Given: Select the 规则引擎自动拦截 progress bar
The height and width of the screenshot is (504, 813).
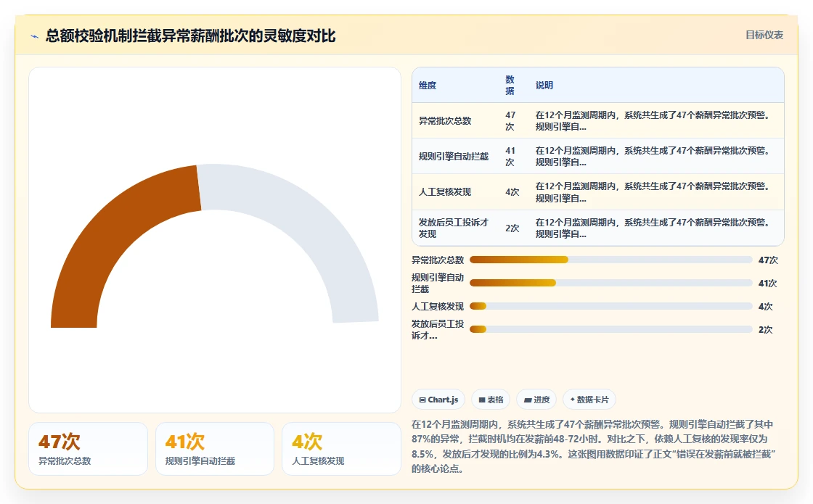Looking at the screenshot, I should click(610, 283).
